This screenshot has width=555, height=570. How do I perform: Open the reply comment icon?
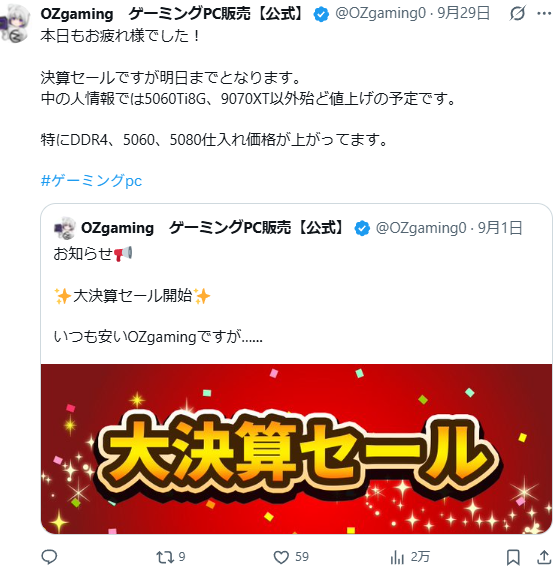[49, 557]
